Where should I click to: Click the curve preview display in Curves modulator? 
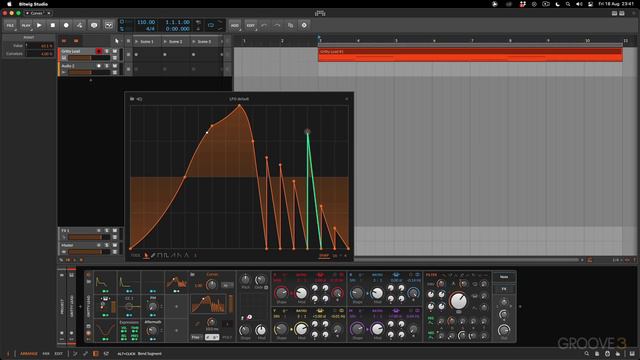click(x=208, y=304)
